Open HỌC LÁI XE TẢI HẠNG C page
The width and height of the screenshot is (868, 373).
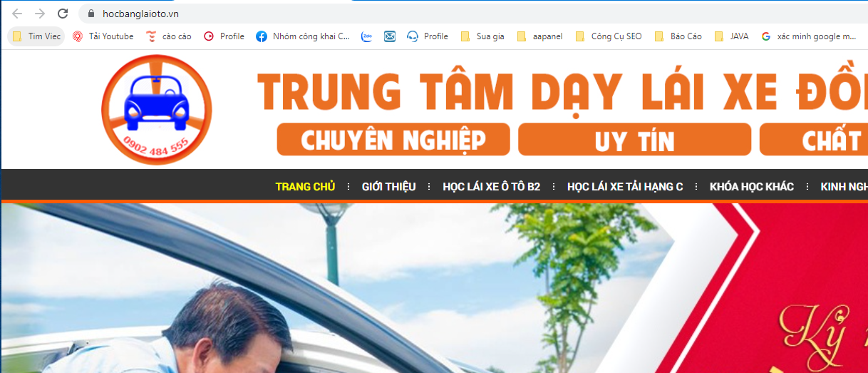(625, 187)
